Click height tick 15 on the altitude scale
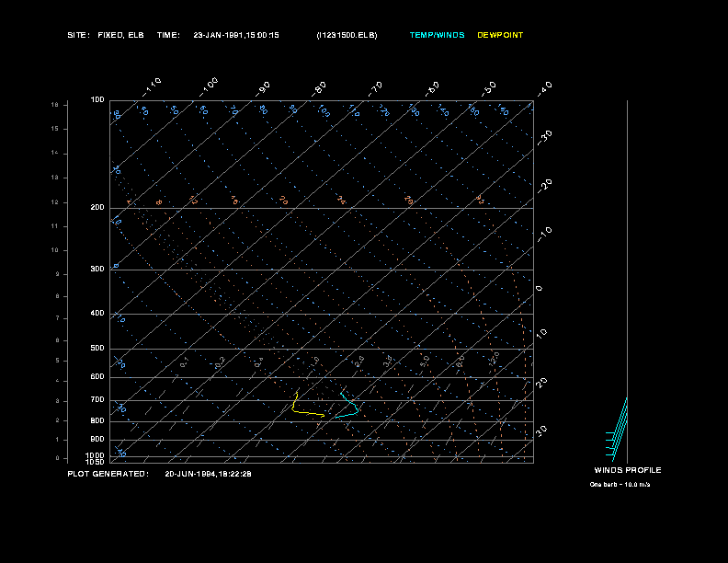This screenshot has width=728, height=563. tap(55, 129)
